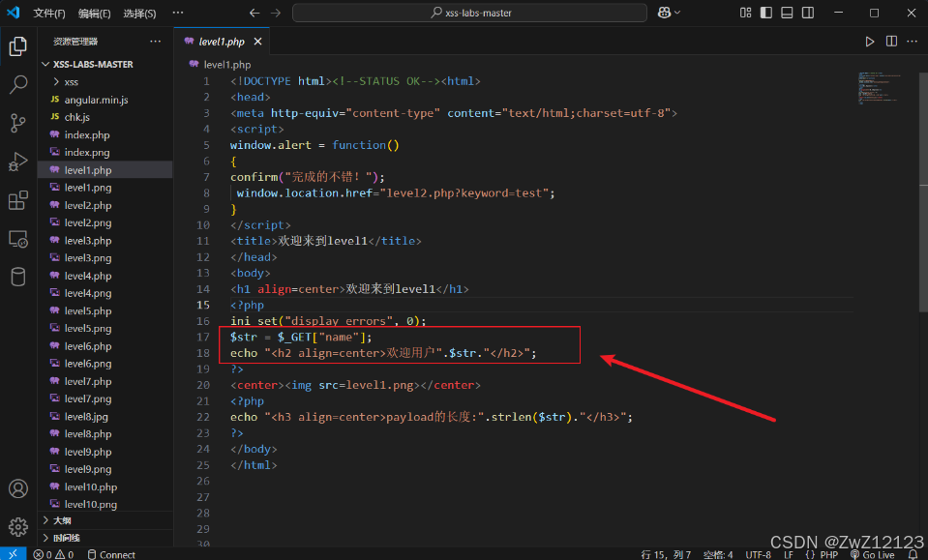
Task: Click the Connect status bar item
Action: 111,554
